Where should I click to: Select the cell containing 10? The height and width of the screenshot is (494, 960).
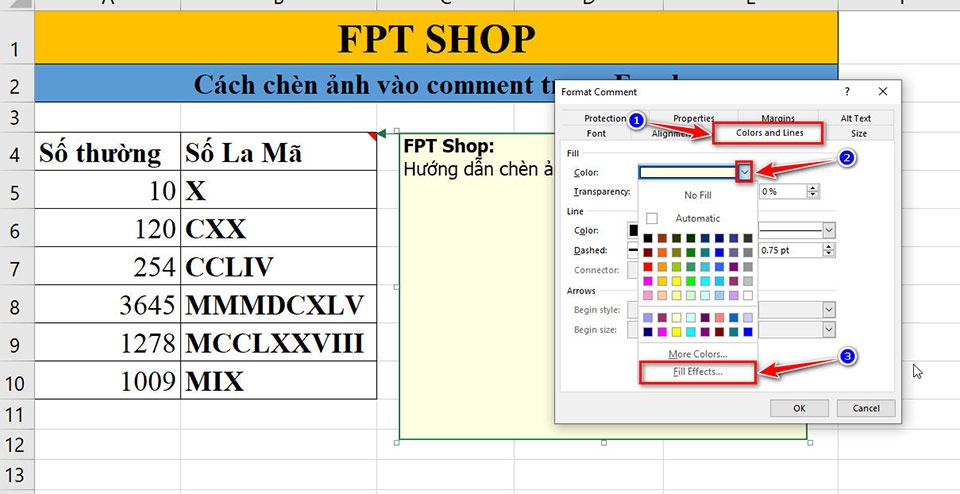[108, 190]
